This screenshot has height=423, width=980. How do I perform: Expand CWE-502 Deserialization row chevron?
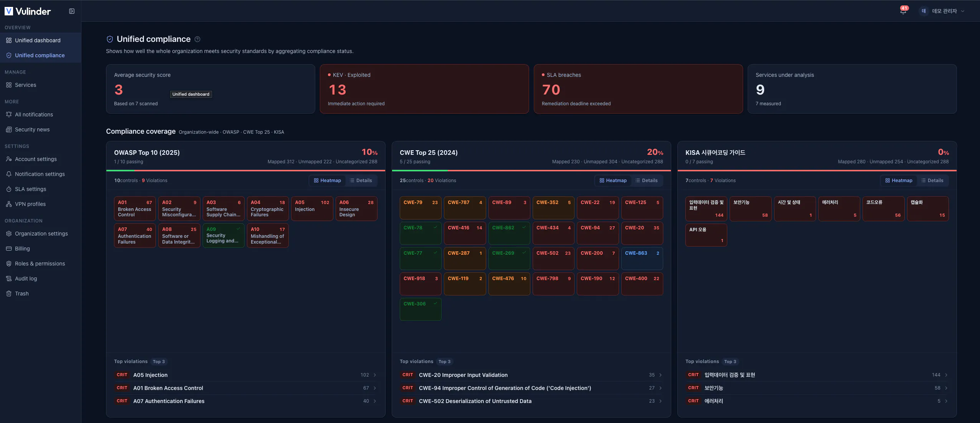click(x=661, y=401)
